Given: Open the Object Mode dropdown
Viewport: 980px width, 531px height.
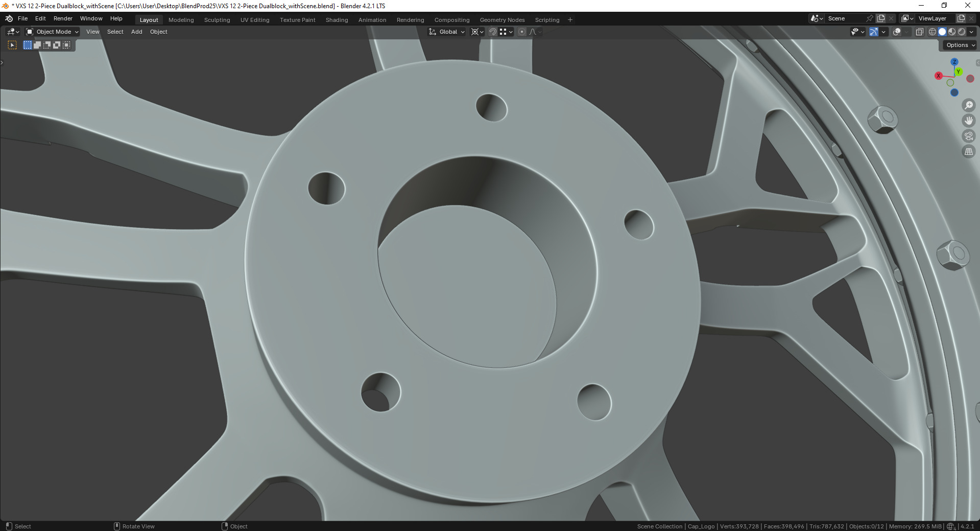Looking at the screenshot, I should (x=52, y=32).
